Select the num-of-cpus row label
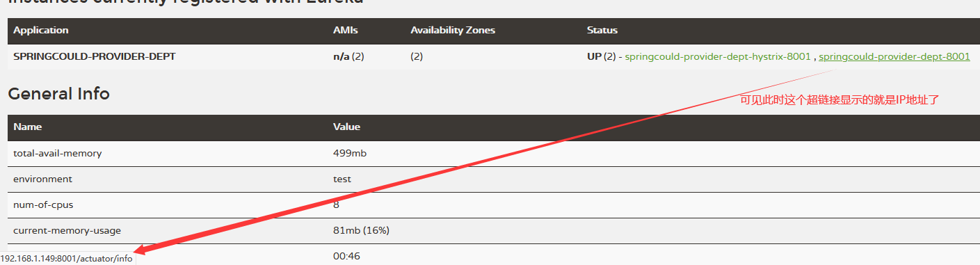 coord(43,204)
